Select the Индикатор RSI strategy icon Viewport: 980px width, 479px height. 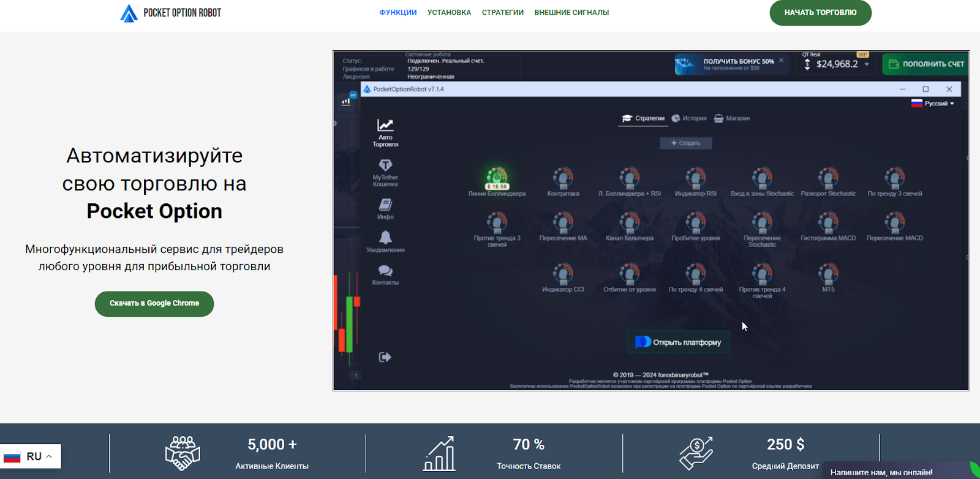pos(696,178)
